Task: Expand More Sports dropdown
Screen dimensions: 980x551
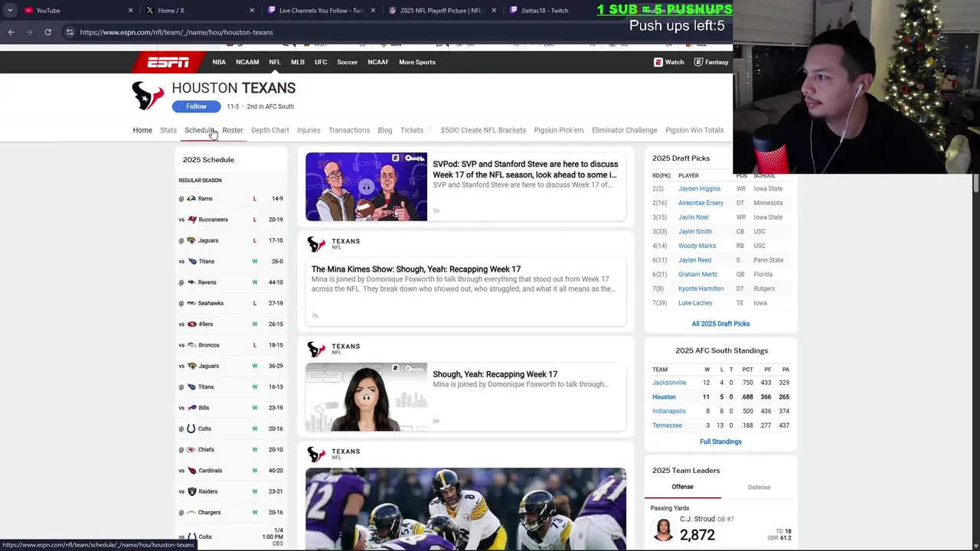Action: coord(417,62)
